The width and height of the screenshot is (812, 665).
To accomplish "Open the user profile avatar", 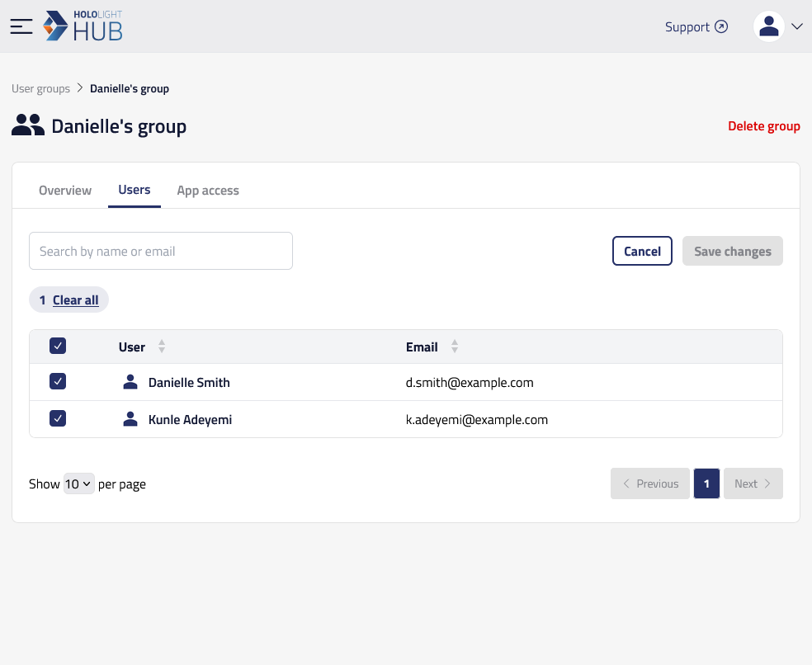I will click(x=768, y=26).
